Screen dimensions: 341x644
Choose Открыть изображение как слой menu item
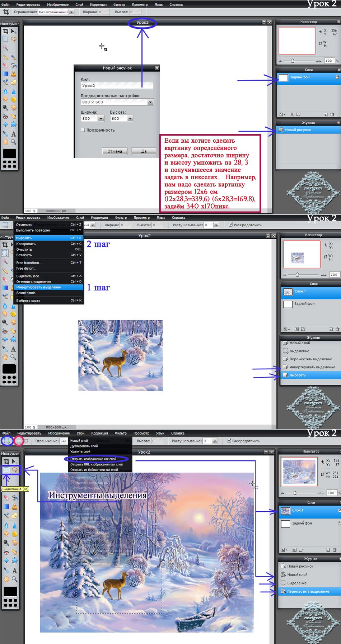[x=93, y=459]
